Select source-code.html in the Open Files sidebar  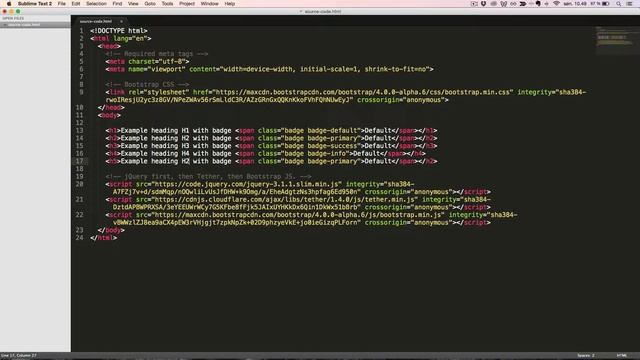point(35,25)
